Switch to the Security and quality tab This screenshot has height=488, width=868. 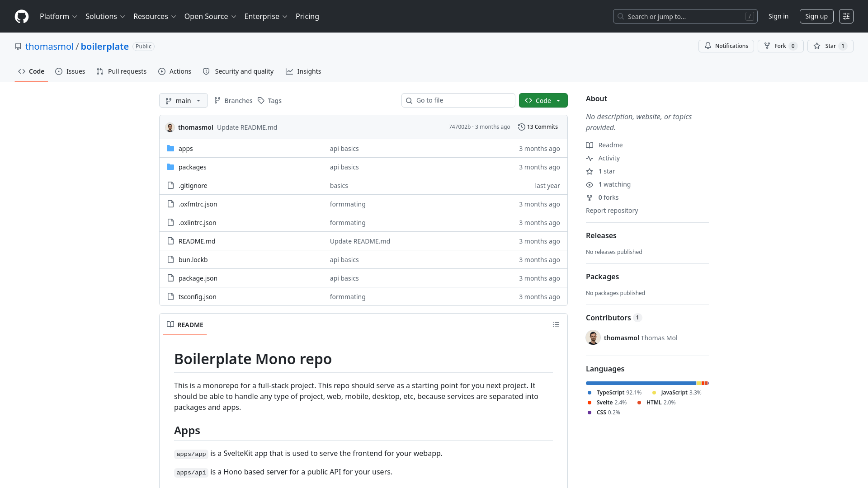tap(238, 71)
